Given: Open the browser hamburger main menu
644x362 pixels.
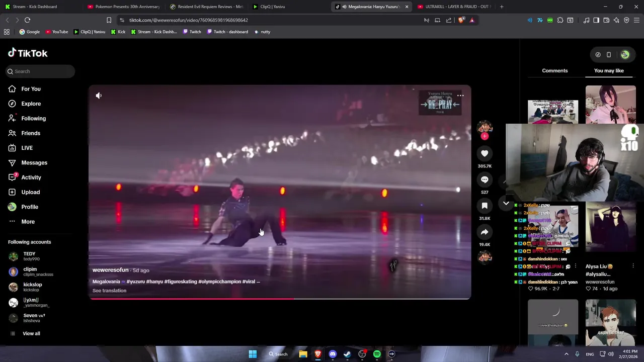Looking at the screenshot, I should 637,20.
